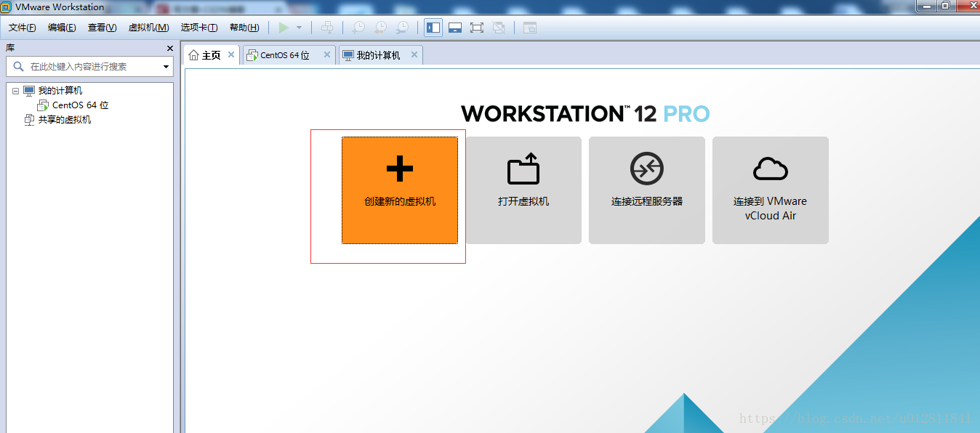Toggle the show library sidebar icon
The height and width of the screenshot is (433, 980).
point(433,28)
